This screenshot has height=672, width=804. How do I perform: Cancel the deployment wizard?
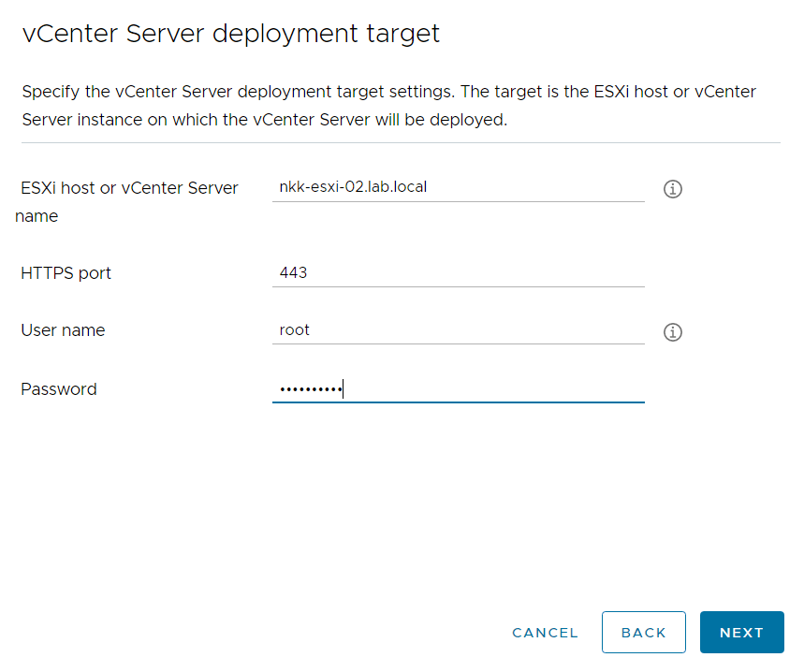tap(545, 633)
